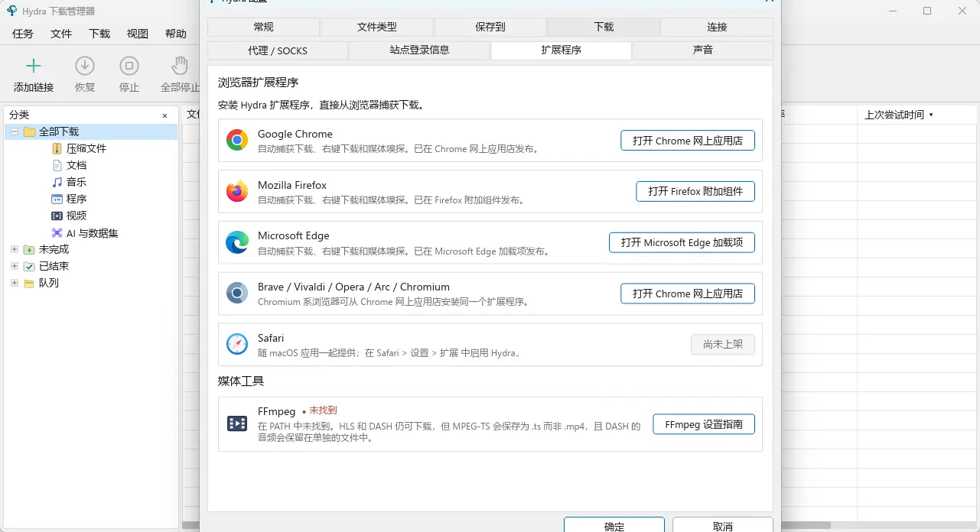
Task: Switch to the 文件类型 tab
Action: [377, 27]
